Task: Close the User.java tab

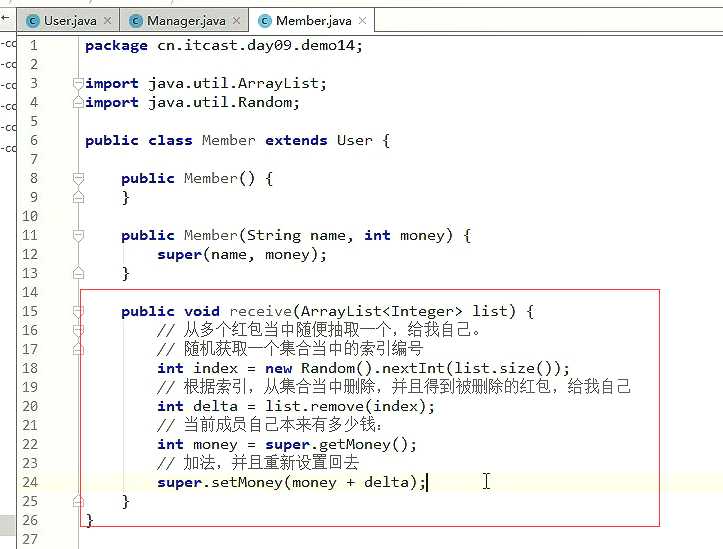Action: coord(107,21)
